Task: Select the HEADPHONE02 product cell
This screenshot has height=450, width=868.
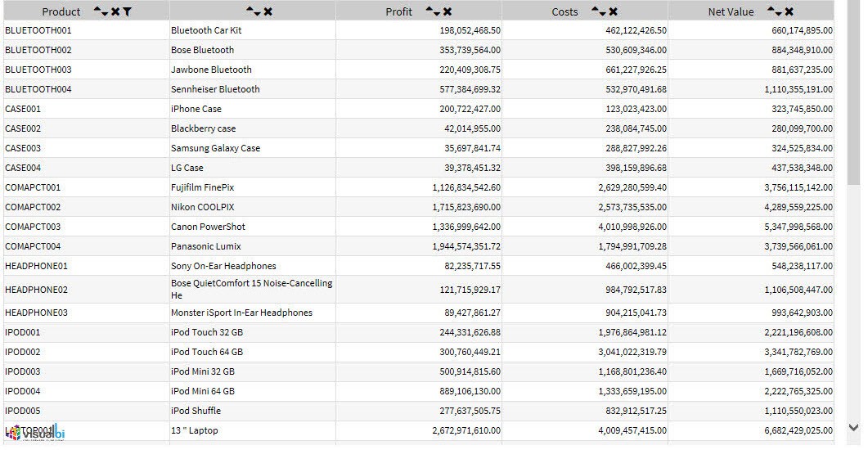Action: click(37, 290)
